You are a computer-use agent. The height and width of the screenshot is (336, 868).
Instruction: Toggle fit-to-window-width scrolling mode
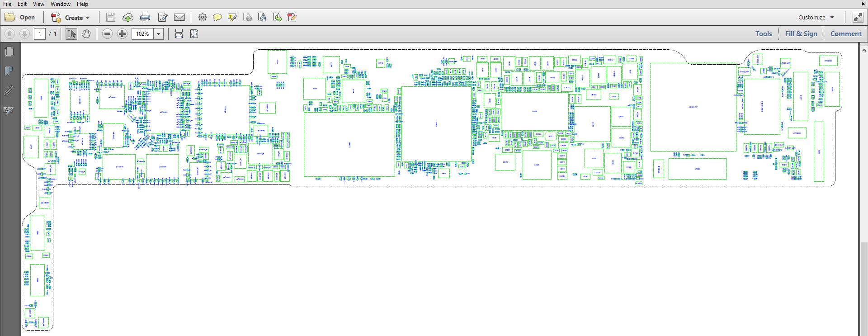click(179, 34)
